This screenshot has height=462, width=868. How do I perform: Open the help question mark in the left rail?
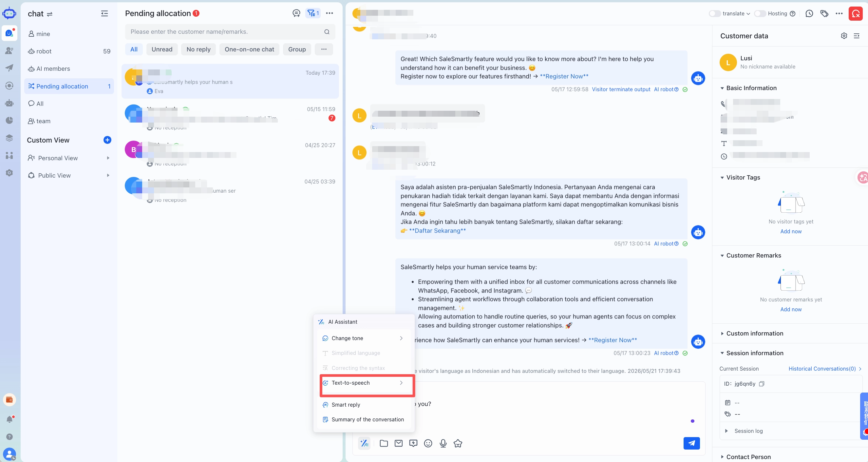[x=9, y=436]
